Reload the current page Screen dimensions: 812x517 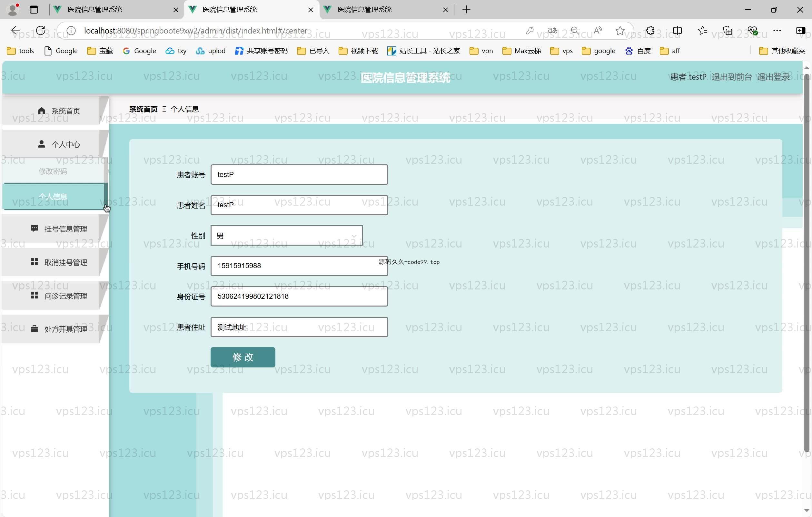(x=41, y=31)
